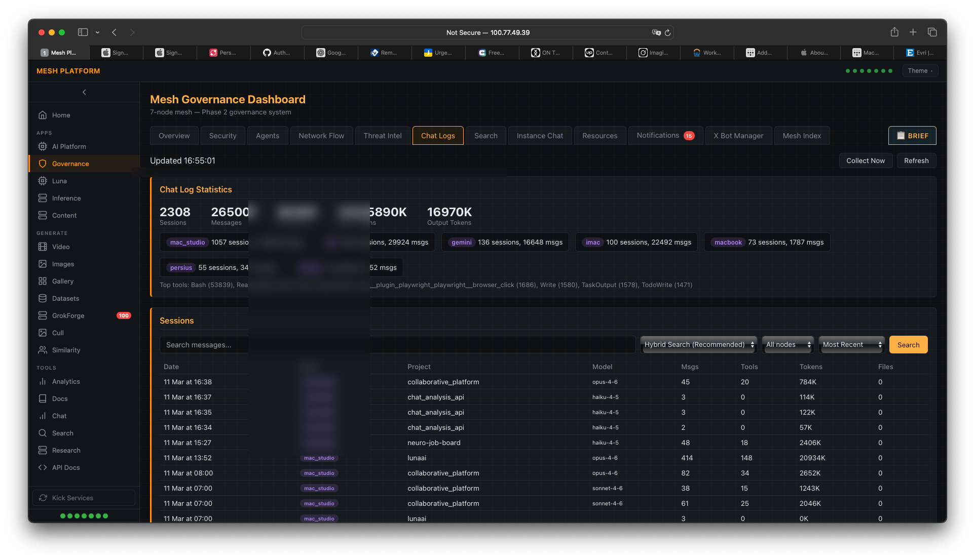Switch to the Threat Intel tab
Image resolution: width=975 pixels, height=560 pixels.
pyautogui.click(x=382, y=135)
